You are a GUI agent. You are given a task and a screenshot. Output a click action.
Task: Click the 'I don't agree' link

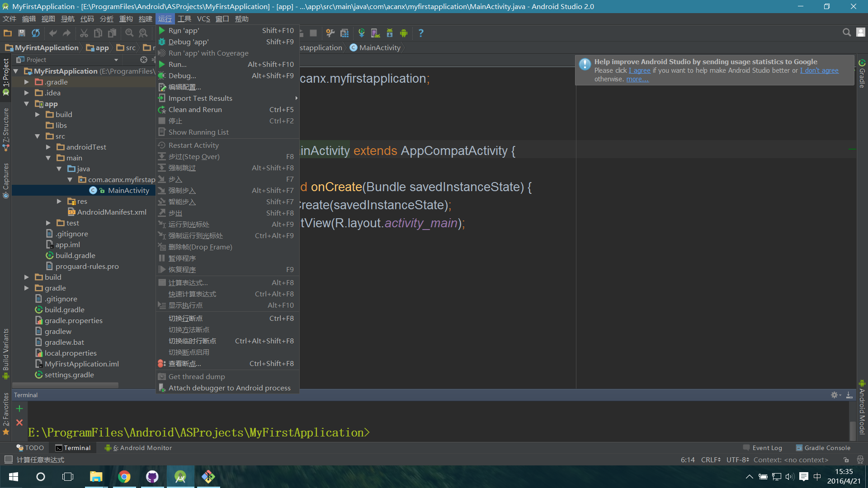(819, 70)
